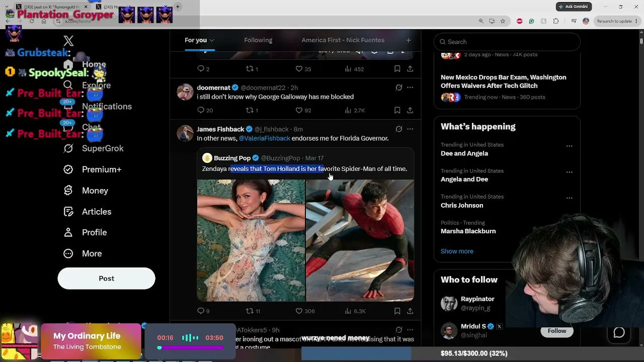644x362 pixels.
Task: Open the Zendaya photo thumbnail
Action: click(x=251, y=241)
